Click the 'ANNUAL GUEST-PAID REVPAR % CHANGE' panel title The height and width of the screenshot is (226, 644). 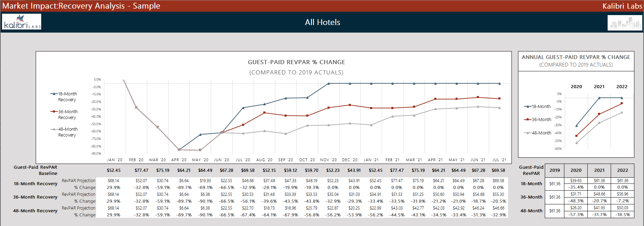(576, 57)
